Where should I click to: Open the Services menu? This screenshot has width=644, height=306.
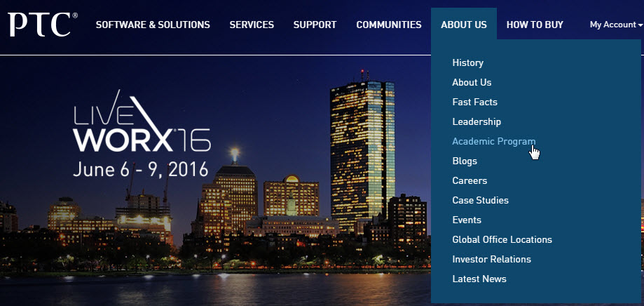click(252, 25)
